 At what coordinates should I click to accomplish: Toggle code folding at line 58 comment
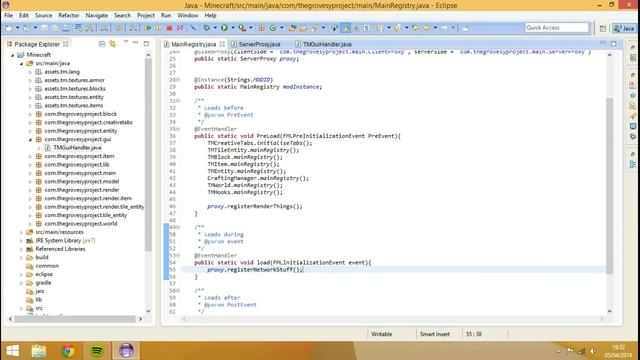[x=178, y=291]
